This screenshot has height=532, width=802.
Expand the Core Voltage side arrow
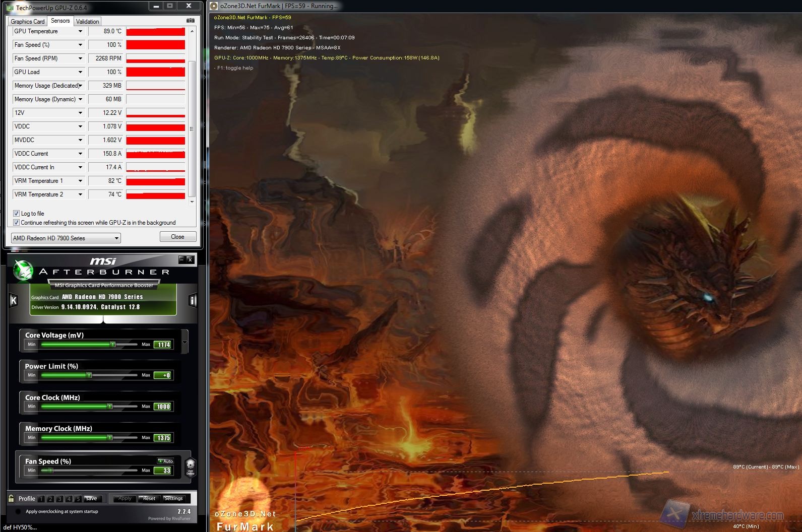[x=184, y=343]
